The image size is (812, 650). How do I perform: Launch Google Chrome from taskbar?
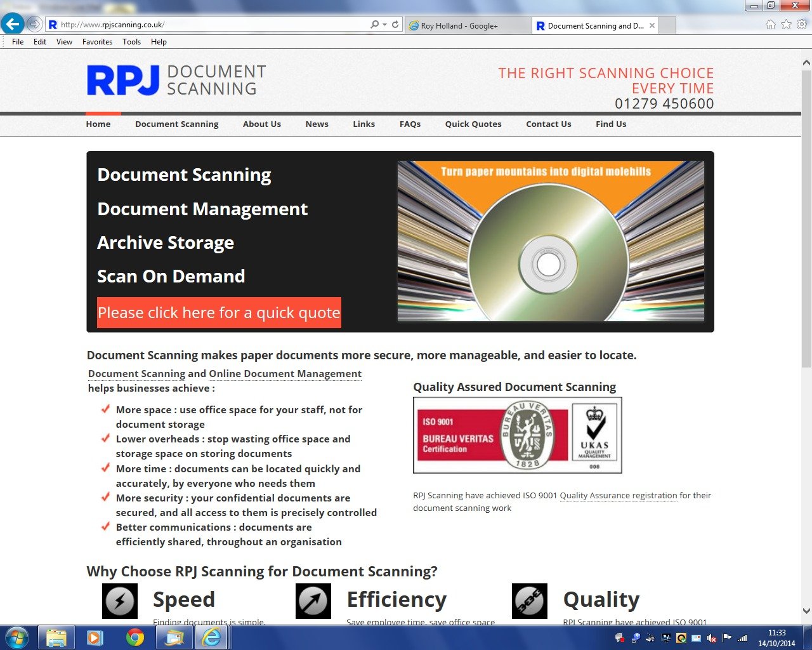tap(134, 637)
